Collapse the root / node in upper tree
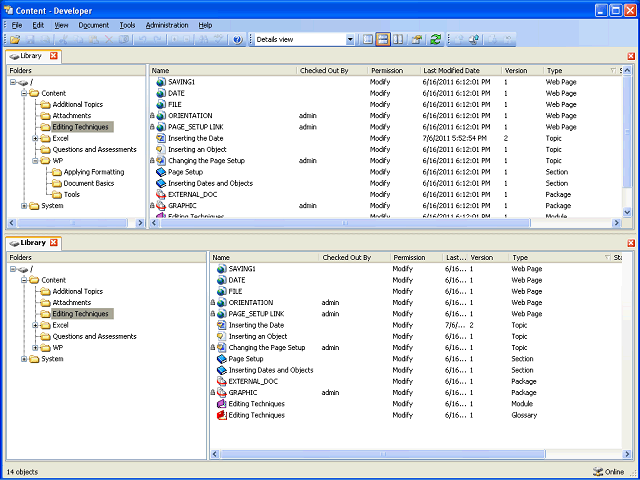The width and height of the screenshot is (640, 480). point(13,82)
